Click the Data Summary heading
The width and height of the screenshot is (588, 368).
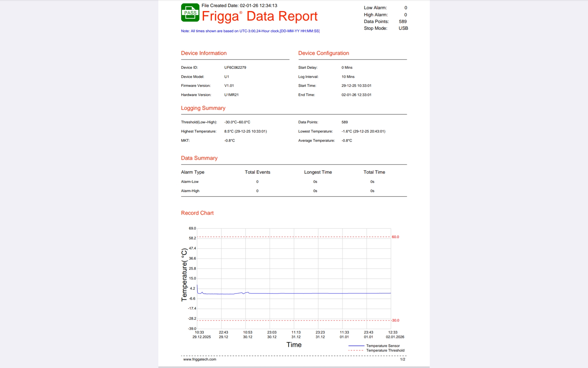coord(199,158)
